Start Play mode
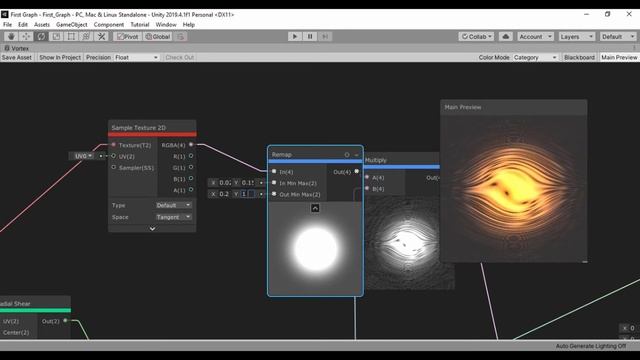Viewport: 640px width, 360px height. click(294, 36)
